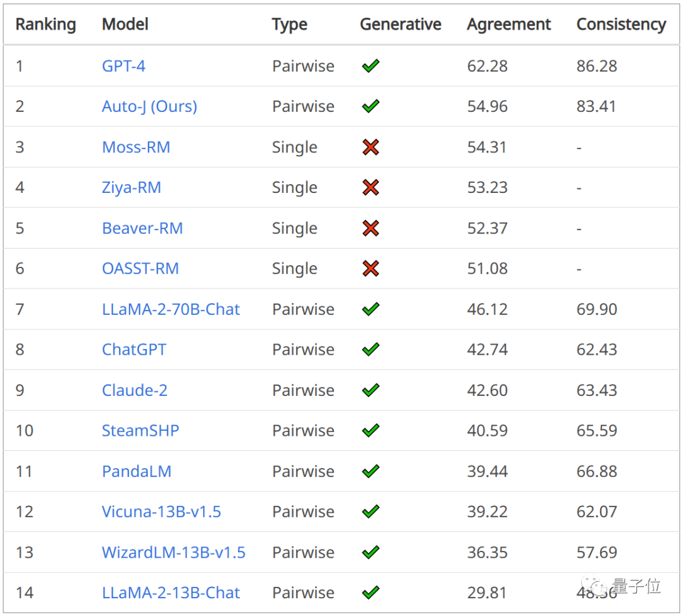Open the WizardLM-13B-v1.5 link
This screenshot has height=616, width=683.
pos(173,552)
